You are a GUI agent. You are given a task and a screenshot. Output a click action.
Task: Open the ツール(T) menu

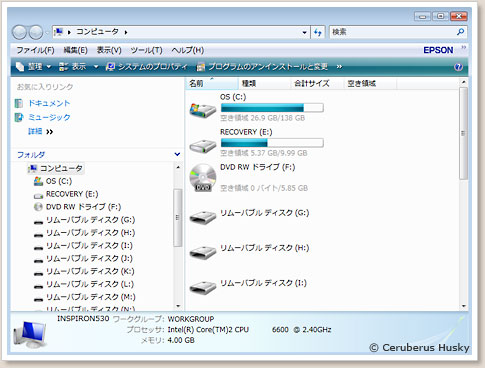(146, 50)
